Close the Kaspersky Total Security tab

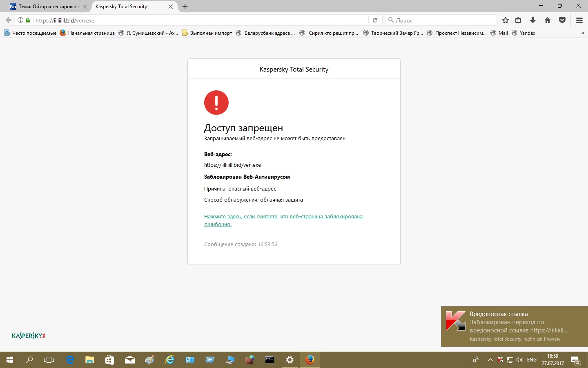pyautogui.click(x=171, y=7)
